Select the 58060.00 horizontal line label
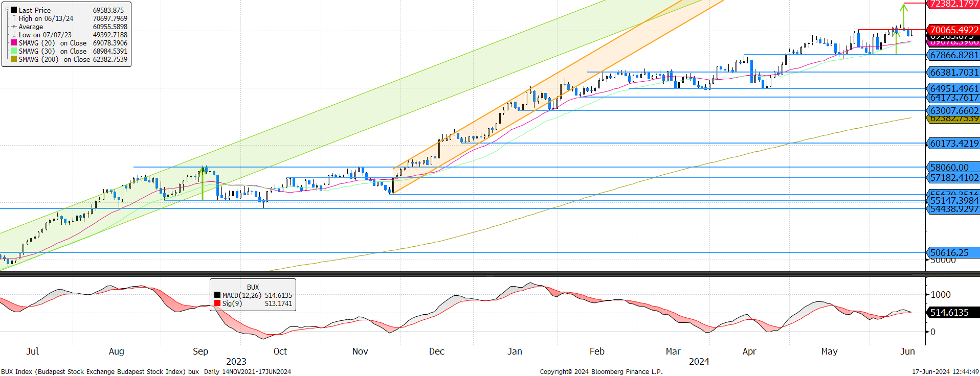 coord(953,168)
